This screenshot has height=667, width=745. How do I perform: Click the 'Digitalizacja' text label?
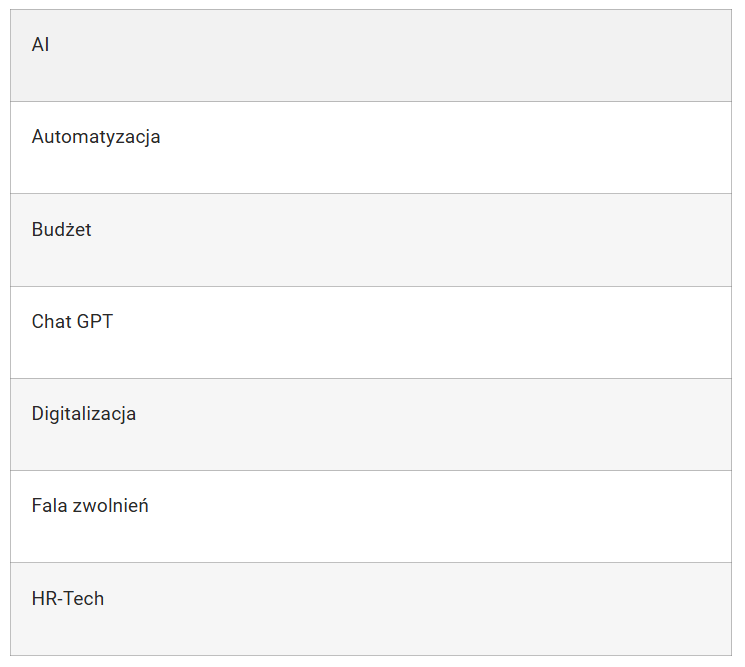coord(84,414)
